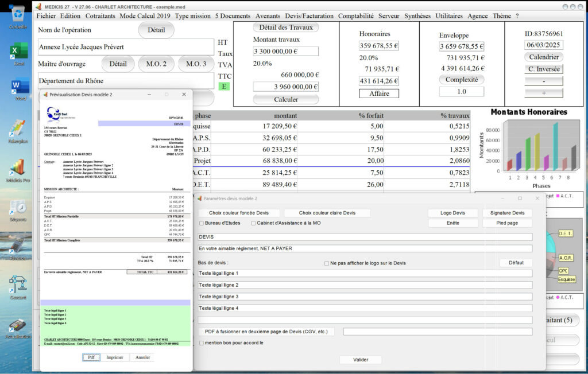Click Choix couleur foncée Devis
This screenshot has width=588, height=374.
click(238, 213)
